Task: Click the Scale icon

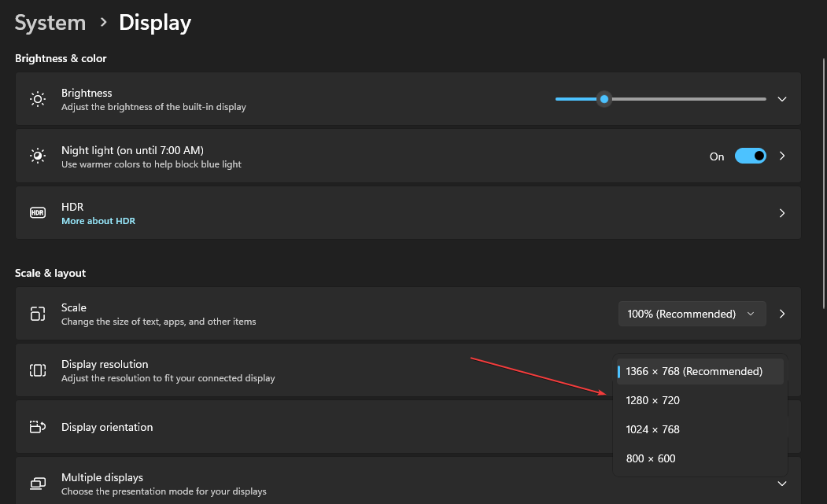Action: pos(37,313)
